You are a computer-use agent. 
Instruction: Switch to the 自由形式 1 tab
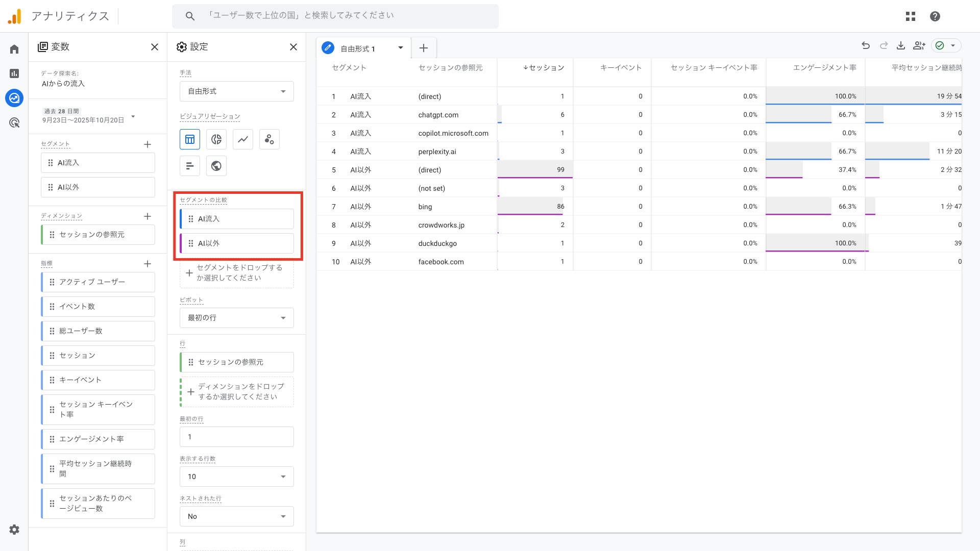[x=357, y=48]
